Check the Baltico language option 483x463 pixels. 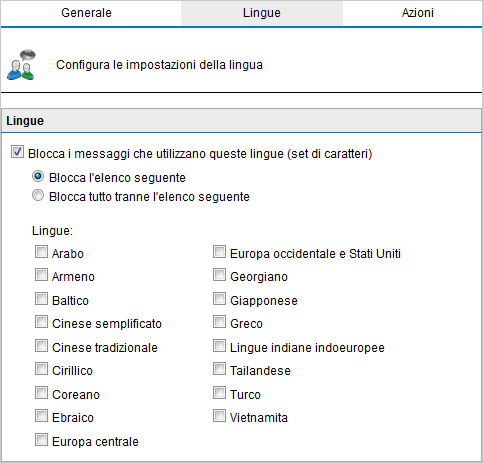(41, 299)
